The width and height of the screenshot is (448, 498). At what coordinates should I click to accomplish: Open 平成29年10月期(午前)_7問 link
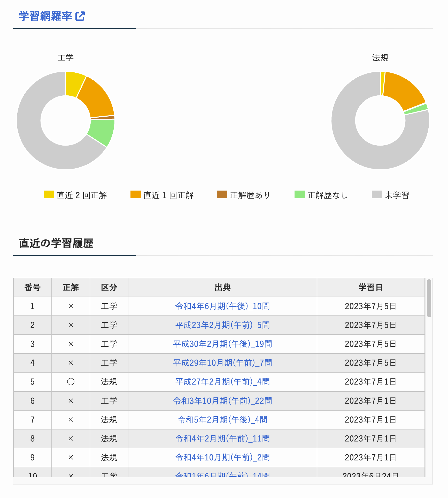point(222,363)
